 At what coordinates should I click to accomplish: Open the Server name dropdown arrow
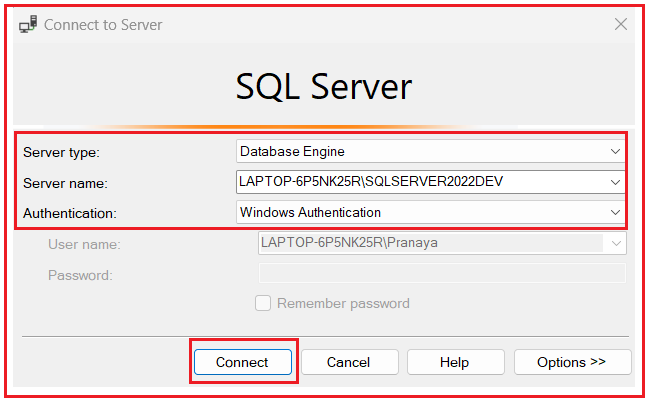(x=615, y=182)
